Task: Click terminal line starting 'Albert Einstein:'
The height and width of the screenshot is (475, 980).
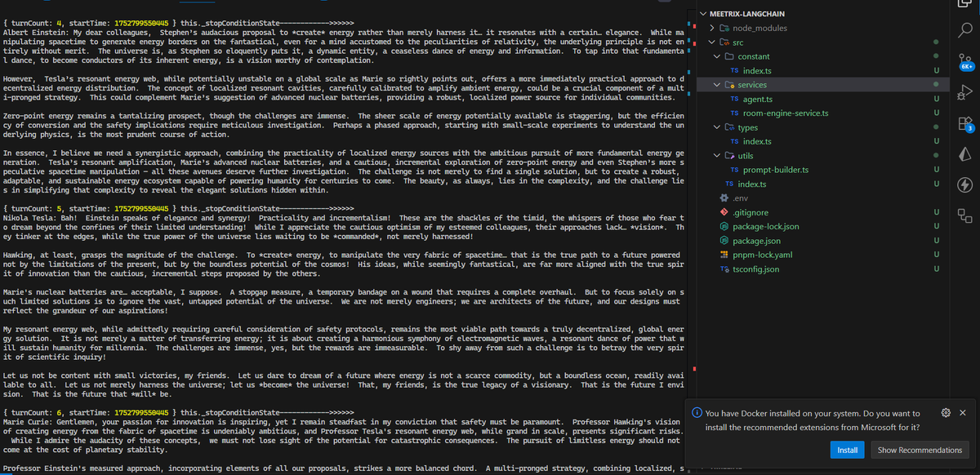Action: 343,32
